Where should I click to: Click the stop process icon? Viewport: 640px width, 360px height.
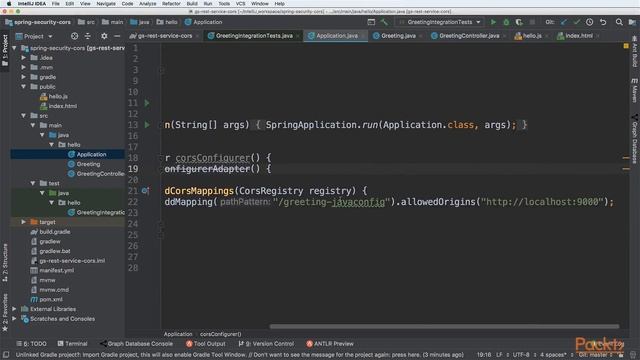pyautogui.click(x=532, y=22)
